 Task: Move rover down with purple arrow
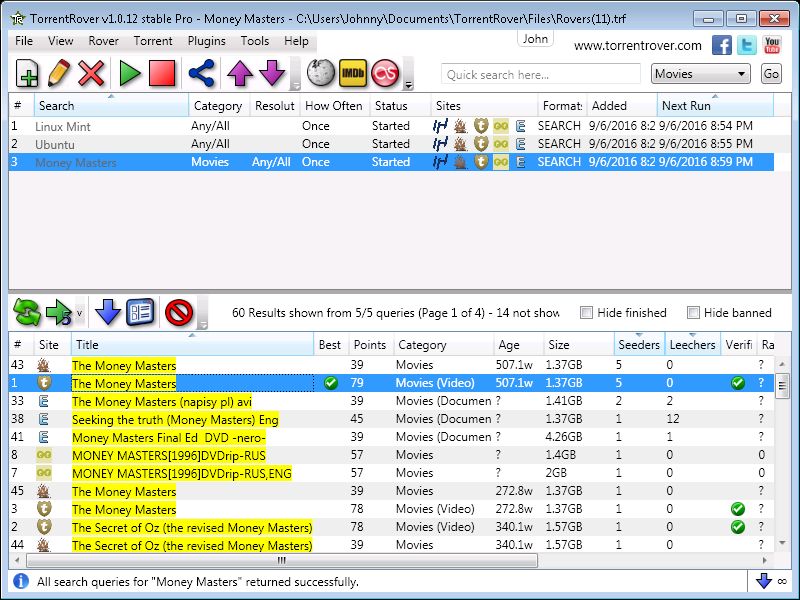(272, 73)
